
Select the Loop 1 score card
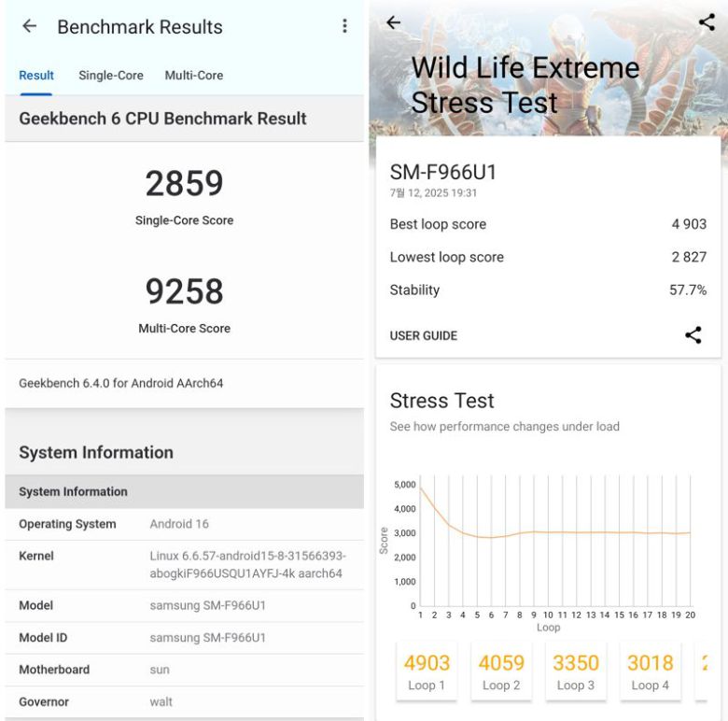pyautogui.click(x=427, y=671)
